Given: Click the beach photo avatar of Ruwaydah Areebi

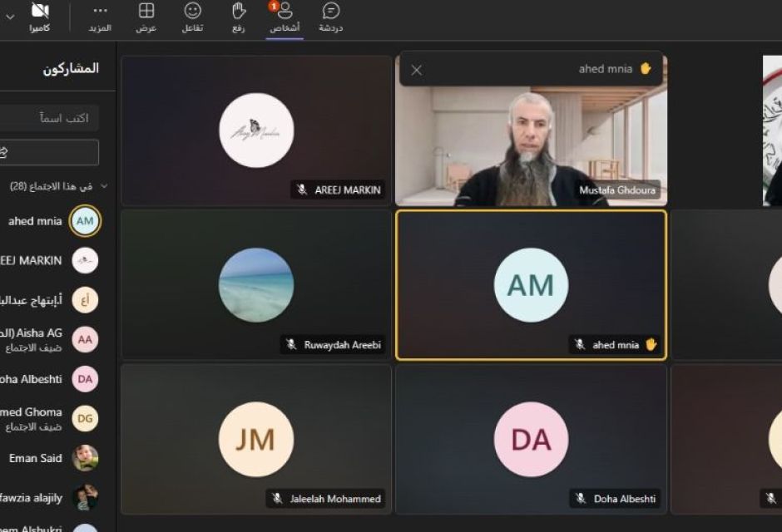Looking at the screenshot, I should 256,285.
